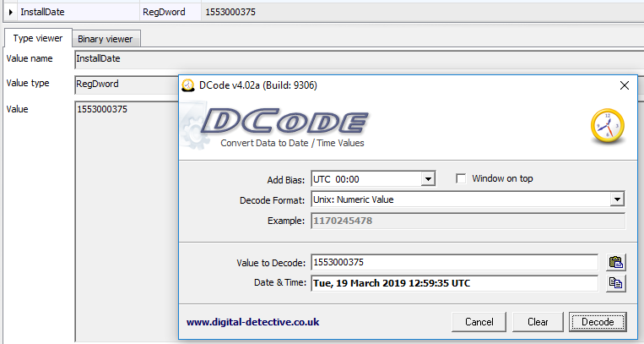Viewport: 644px width, 344px height.
Task: Click the paste icon beside Value to Decode
Action: [x=616, y=262]
